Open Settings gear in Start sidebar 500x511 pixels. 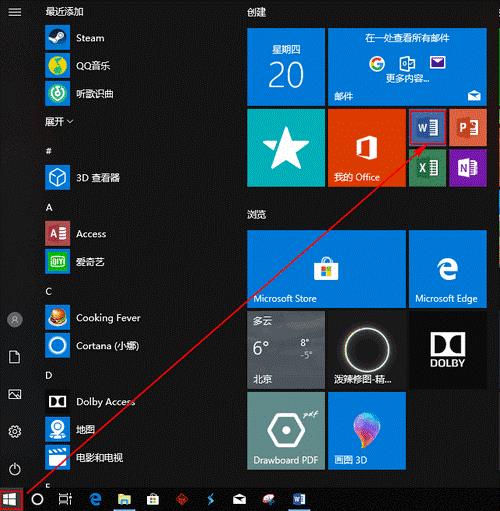tap(15, 432)
